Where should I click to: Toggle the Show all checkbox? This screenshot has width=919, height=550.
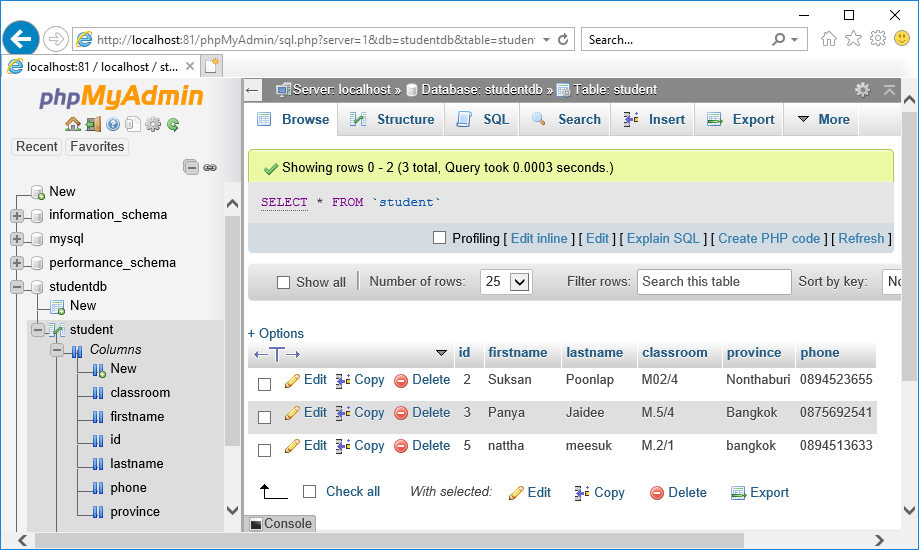click(283, 282)
